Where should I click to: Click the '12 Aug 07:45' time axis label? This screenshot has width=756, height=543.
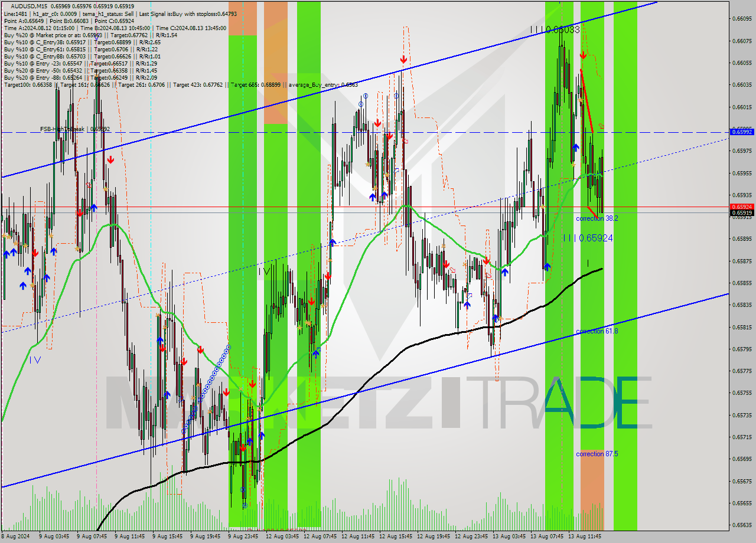click(321, 537)
